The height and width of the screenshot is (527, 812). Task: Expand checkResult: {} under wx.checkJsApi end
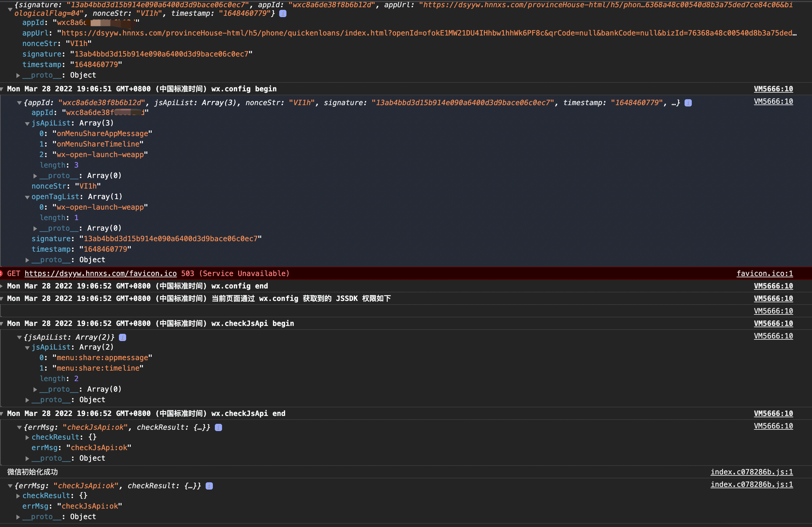pos(27,437)
